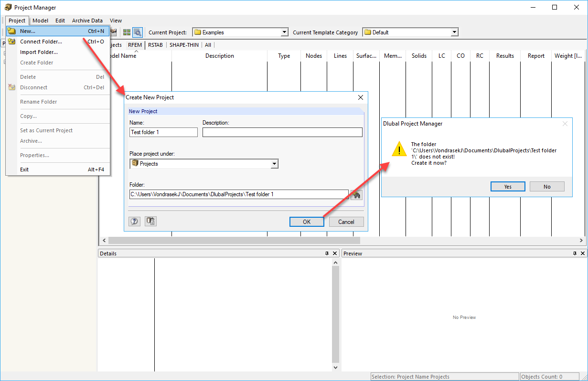The width and height of the screenshot is (588, 381).
Task: Click the Details panel scroll up arrow
Action: 335,263
